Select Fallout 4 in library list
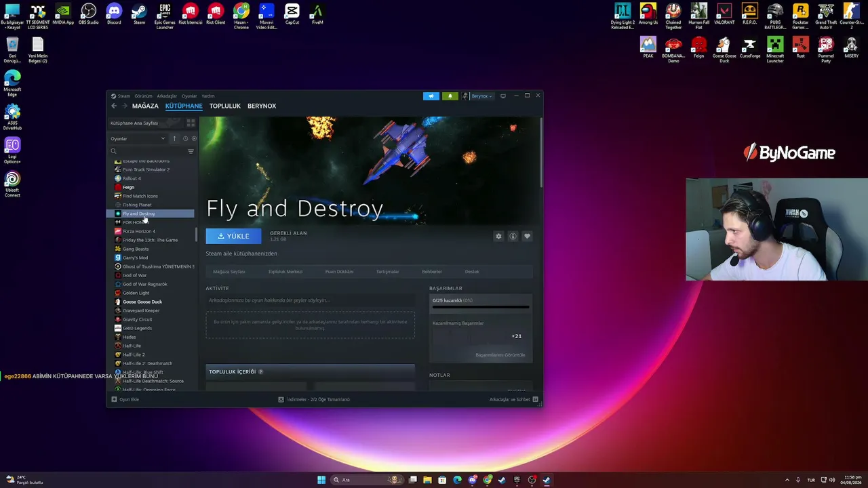 click(x=132, y=178)
